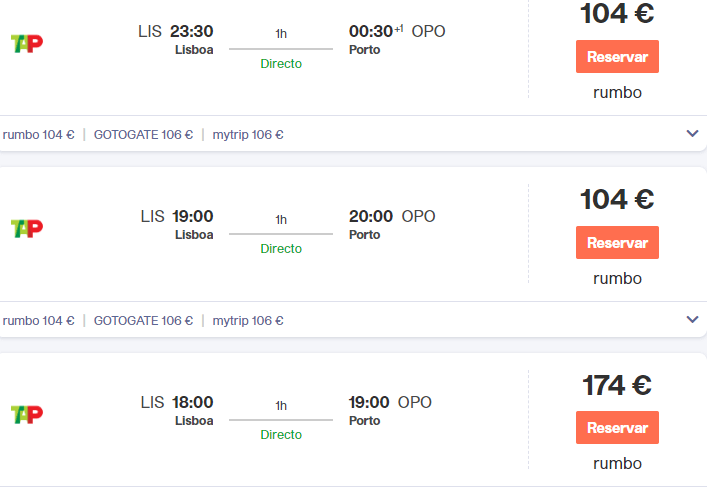
Task: Click TAP airline logo on 18:00 flight
Action: 27,414
